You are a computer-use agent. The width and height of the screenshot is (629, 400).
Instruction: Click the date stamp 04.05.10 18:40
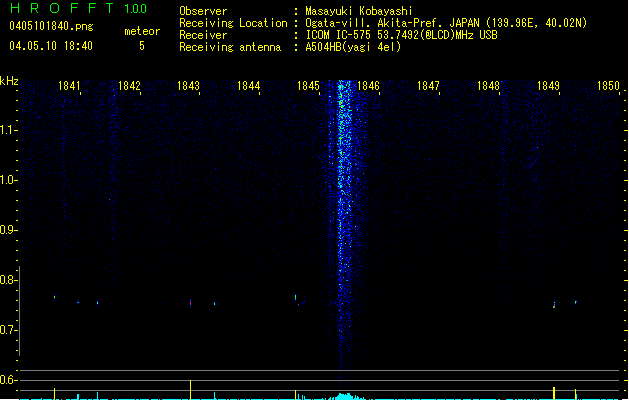coord(51,46)
